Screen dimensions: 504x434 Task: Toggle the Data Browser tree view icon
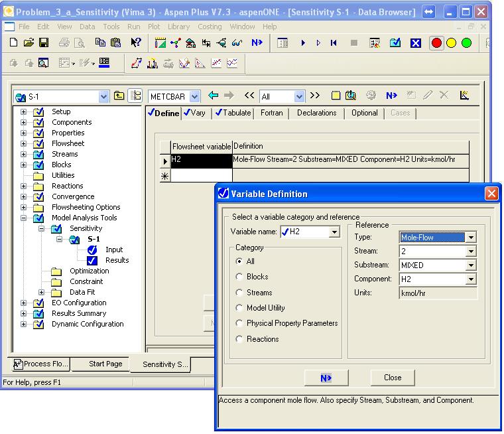(135, 96)
